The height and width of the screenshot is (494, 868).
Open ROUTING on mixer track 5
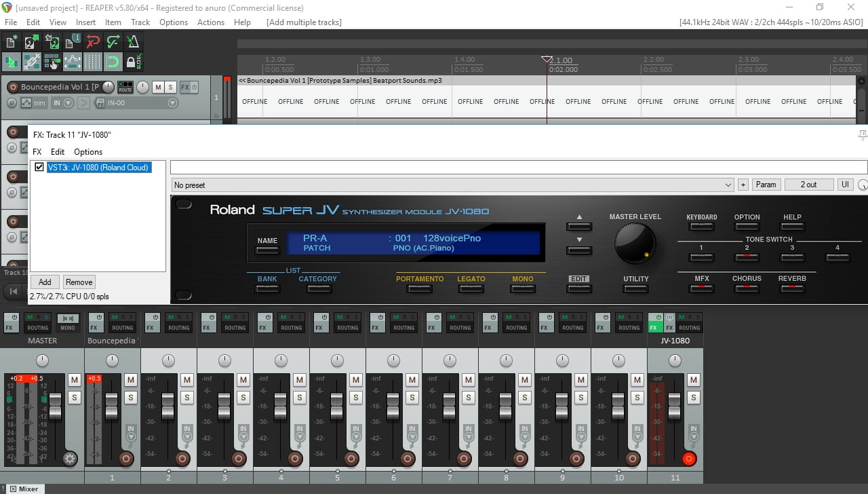click(x=348, y=322)
